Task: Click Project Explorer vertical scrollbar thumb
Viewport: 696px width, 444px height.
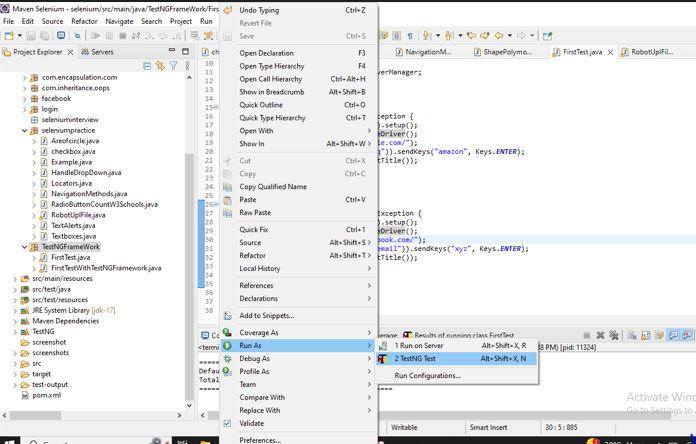Action: [x=189, y=275]
